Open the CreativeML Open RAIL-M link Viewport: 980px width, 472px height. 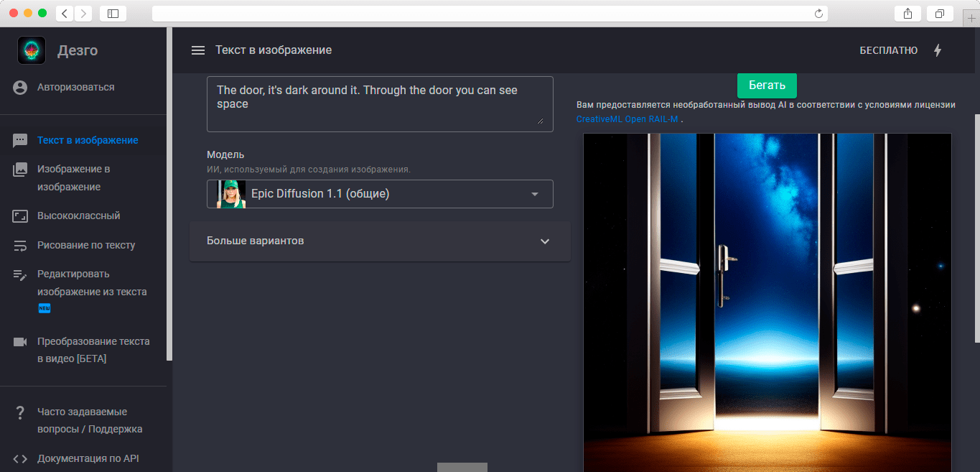[x=627, y=119]
